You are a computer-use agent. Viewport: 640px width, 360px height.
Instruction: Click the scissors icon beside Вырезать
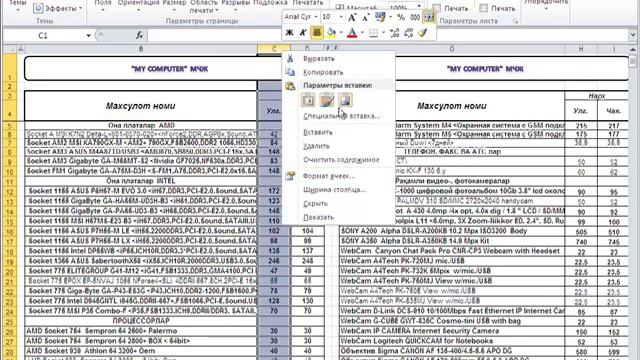pyautogui.click(x=290, y=59)
